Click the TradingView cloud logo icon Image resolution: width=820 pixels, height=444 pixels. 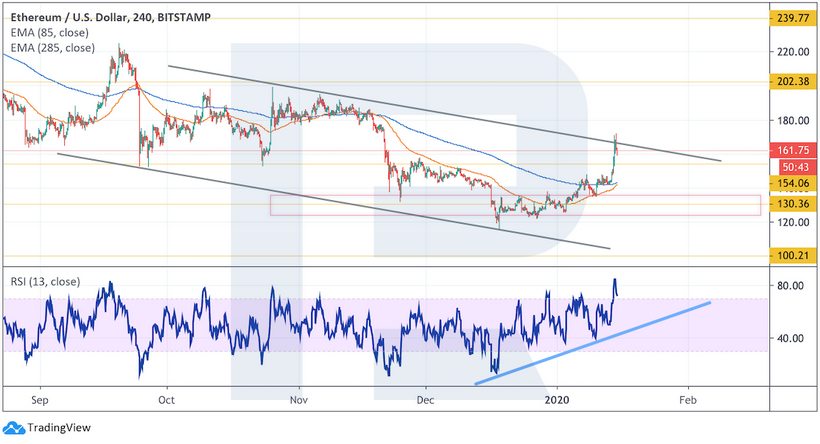tap(14, 428)
